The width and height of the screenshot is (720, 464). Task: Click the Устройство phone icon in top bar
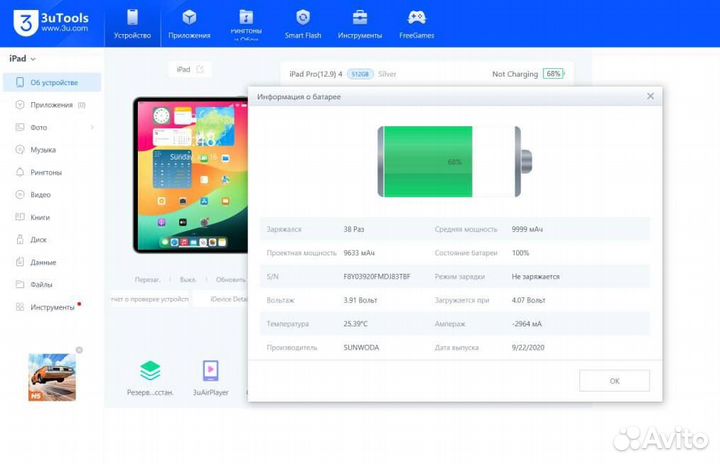pos(132,17)
